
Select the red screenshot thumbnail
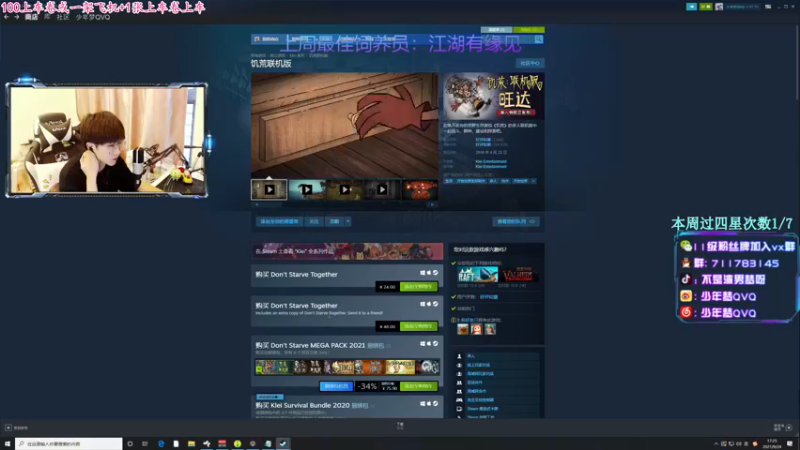click(x=420, y=190)
